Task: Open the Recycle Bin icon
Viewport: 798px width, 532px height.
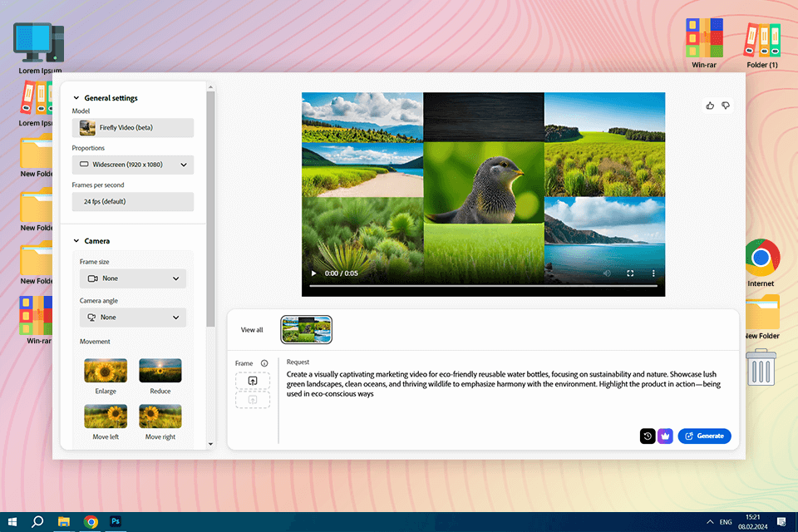Action: [761, 367]
